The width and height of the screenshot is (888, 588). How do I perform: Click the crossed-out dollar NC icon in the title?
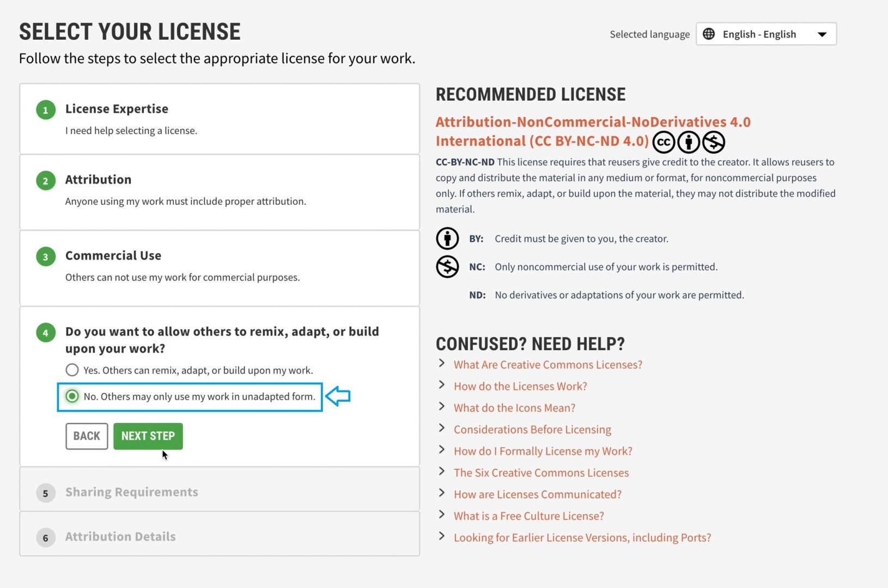[713, 142]
